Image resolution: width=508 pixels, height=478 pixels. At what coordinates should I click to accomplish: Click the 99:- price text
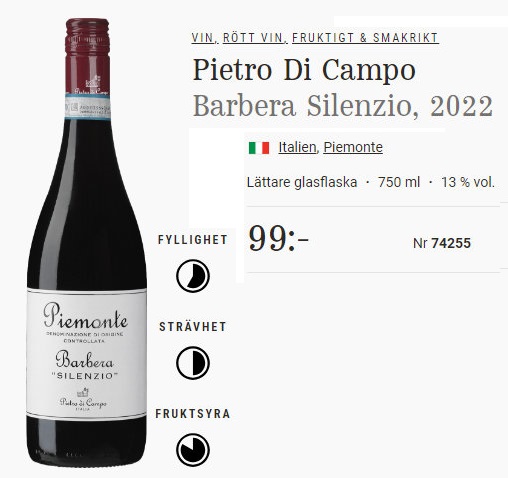[279, 238]
